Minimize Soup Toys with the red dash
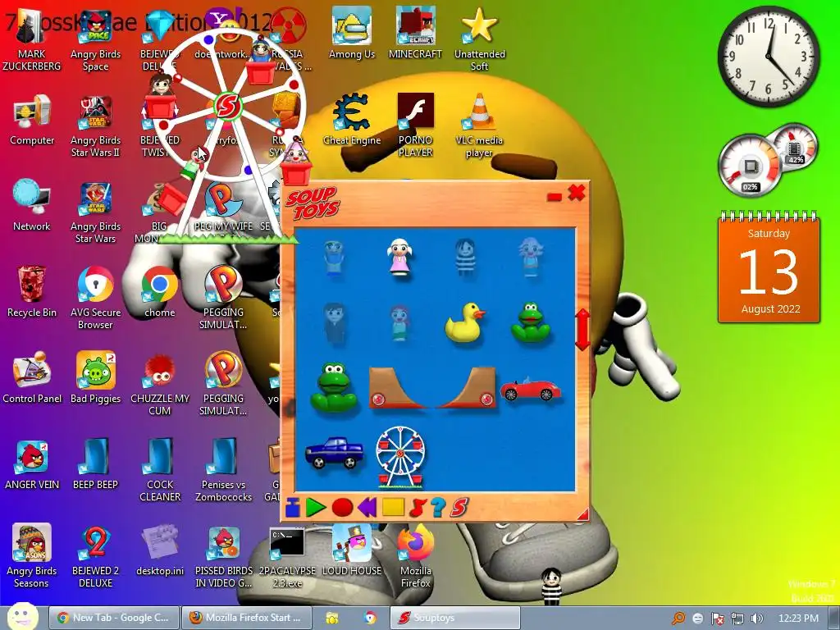This screenshot has height=630, width=840. point(555,197)
